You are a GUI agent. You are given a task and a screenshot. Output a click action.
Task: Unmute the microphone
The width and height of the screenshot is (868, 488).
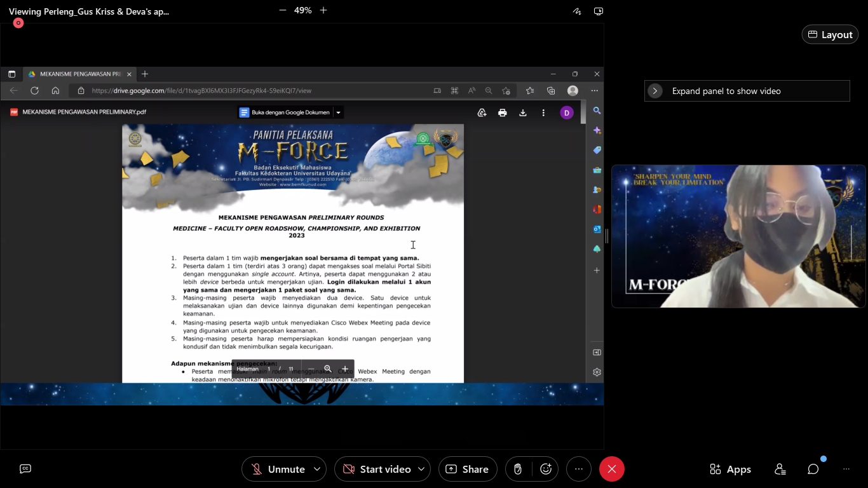278,469
